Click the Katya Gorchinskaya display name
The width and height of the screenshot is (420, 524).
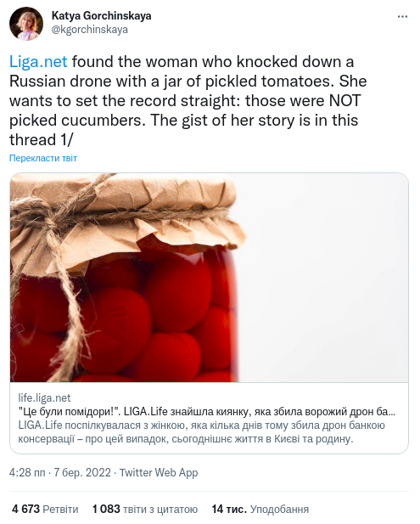tap(101, 15)
